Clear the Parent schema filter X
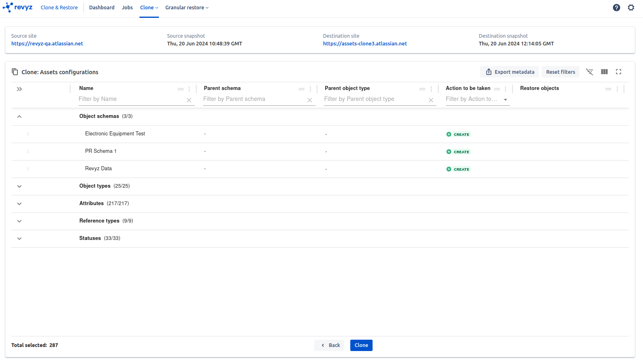The image size is (643, 364). [310, 100]
